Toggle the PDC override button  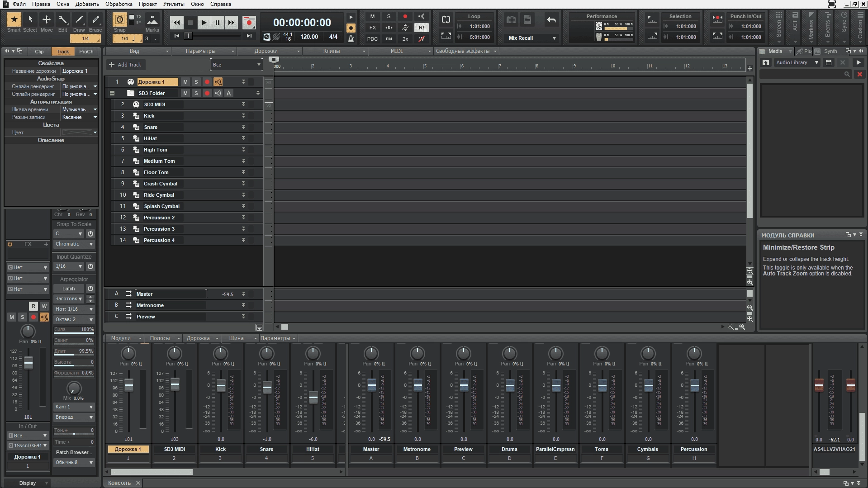[372, 39]
